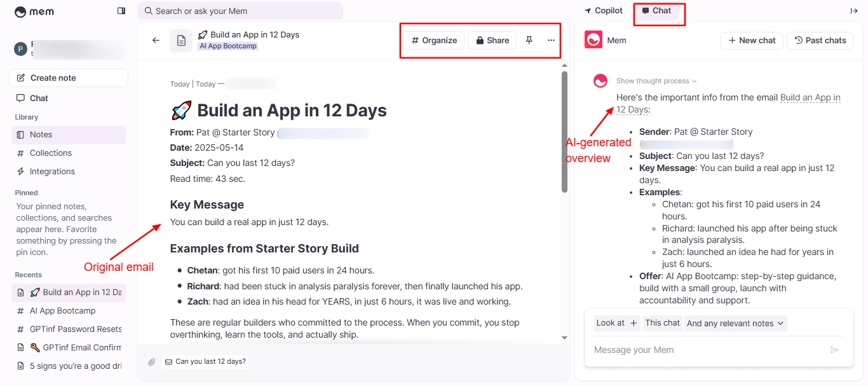This screenshot has width=868, height=386.
Task: Click the back arrow beside note title
Action: click(156, 40)
